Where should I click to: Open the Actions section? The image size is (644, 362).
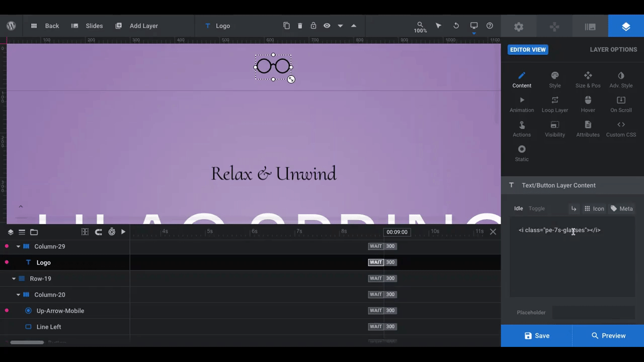(x=522, y=129)
